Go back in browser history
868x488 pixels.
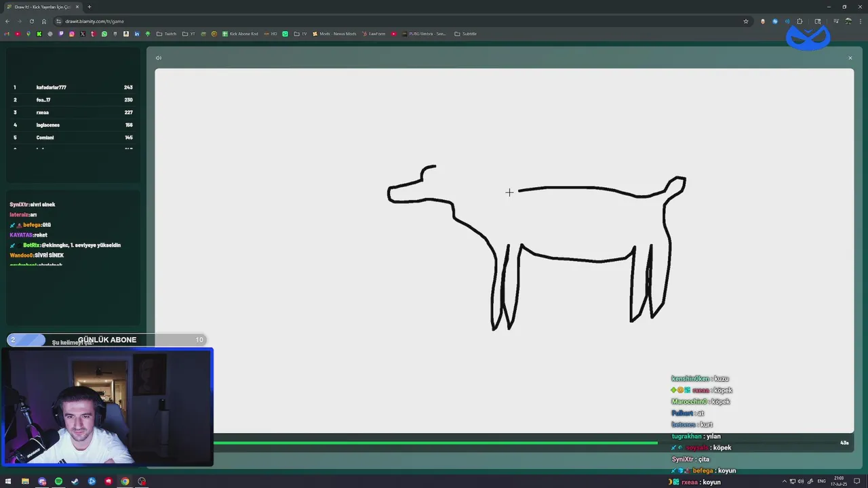[7, 21]
